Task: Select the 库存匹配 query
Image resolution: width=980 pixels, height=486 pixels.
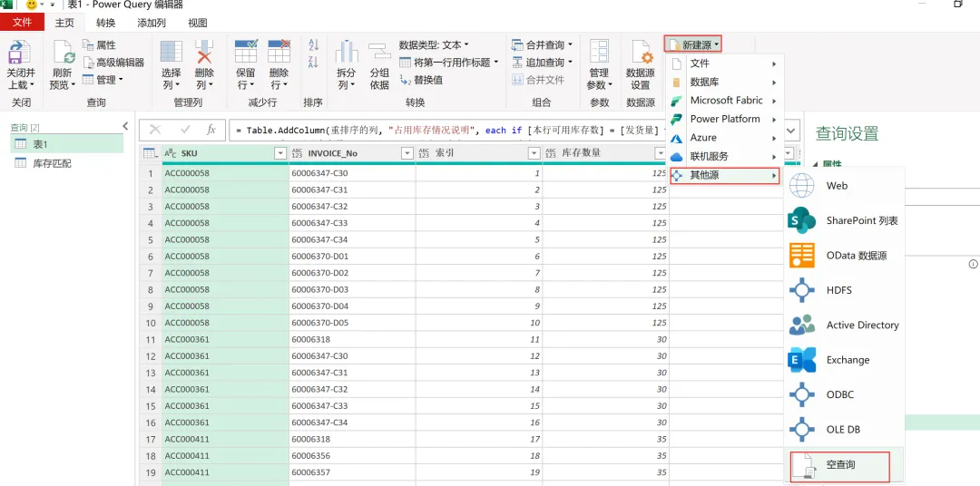Action: [x=67, y=163]
